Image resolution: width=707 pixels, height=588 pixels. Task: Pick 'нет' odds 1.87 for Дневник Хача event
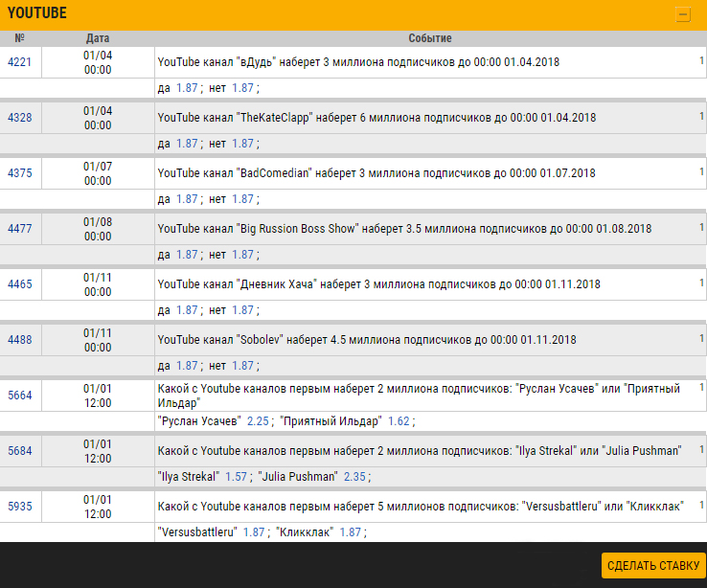pos(242,310)
